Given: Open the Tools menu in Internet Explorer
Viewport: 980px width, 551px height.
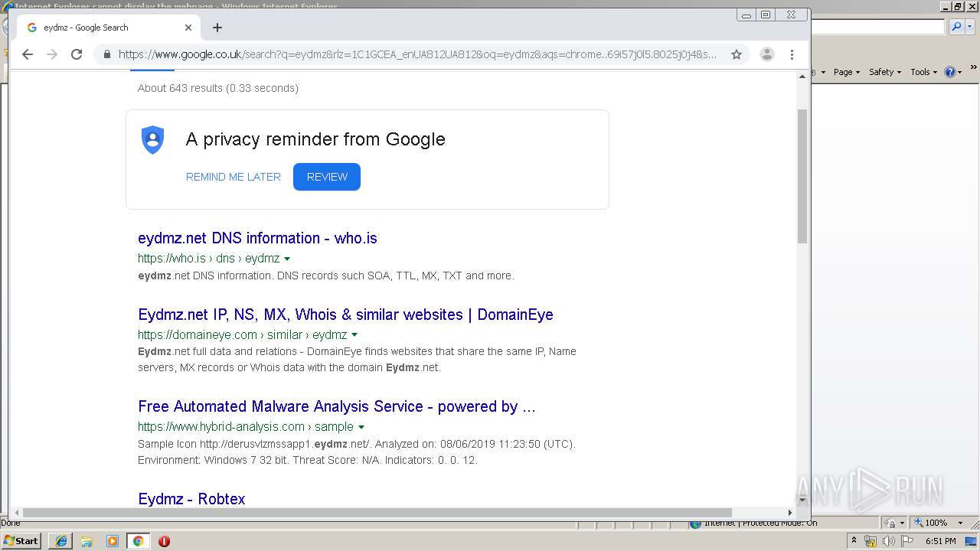Looking at the screenshot, I should (923, 72).
